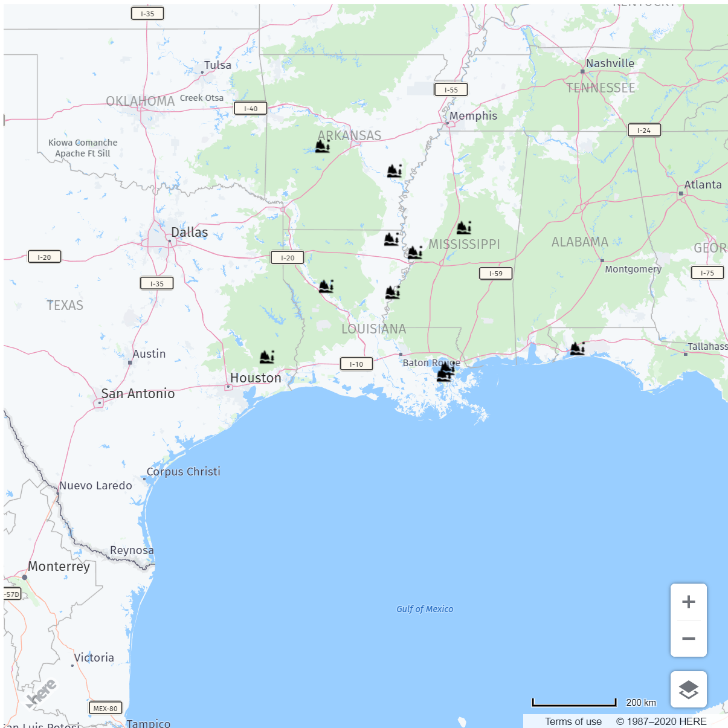Image resolution: width=728 pixels, height=728 pixels.
Task: Click the Memphis city label
Action: pyautogui.click(x=474, y=116)
